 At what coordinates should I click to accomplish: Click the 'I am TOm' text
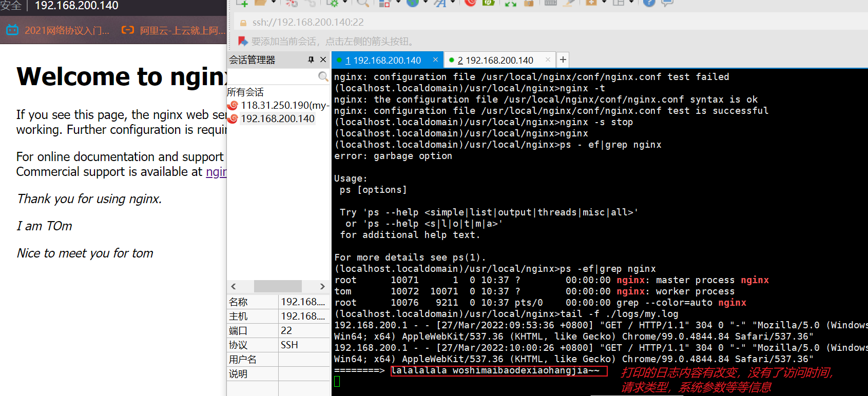point(45,226)
